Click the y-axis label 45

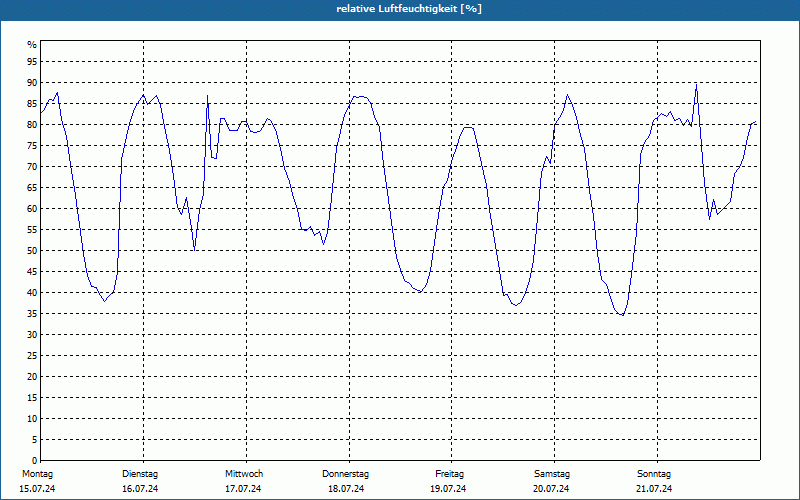[x=32, y=272]
